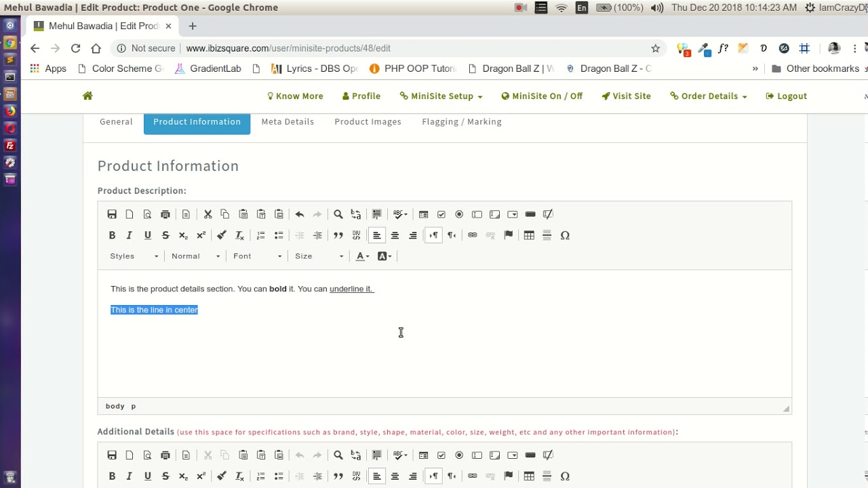Align text right in Product Description editor

pos(412,235)
